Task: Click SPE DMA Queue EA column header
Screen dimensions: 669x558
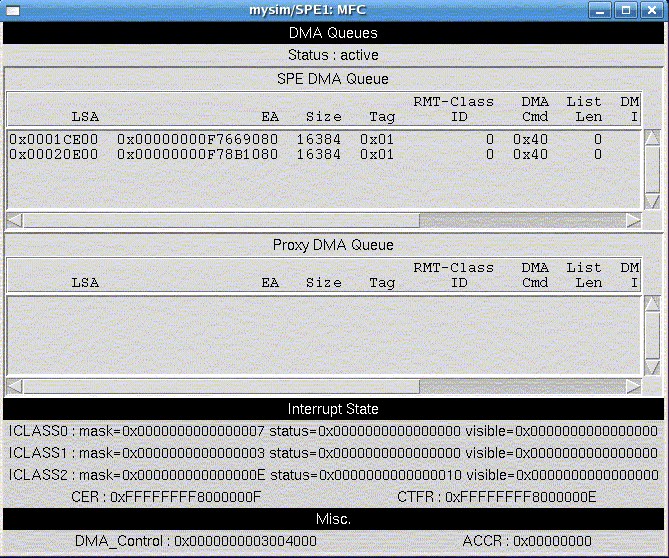Action: (x=270, y=117)
